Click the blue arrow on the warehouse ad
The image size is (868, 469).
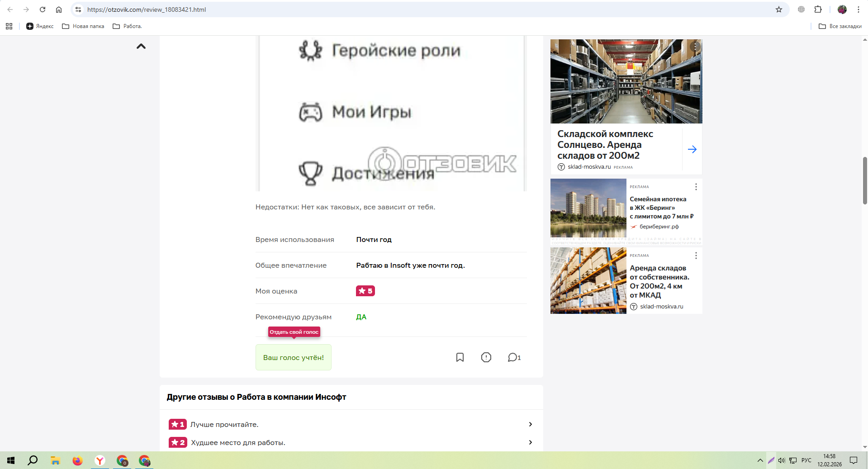tap(692, 149)
